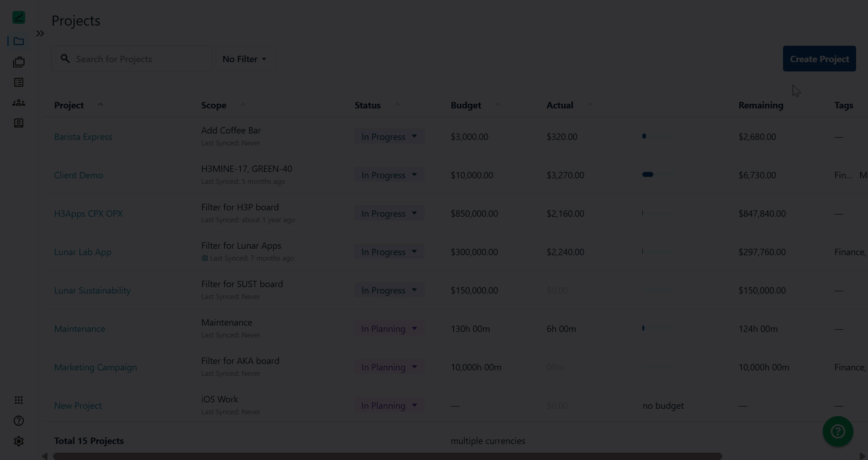The width and height of the screenshot is (868, 460).
Task: Open the Lunar Lab App project link
Action: click(83, 252)
